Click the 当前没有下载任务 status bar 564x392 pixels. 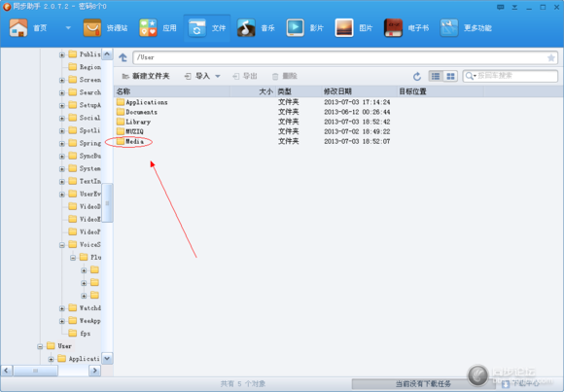pyautogui.click(x=423, y=384)
